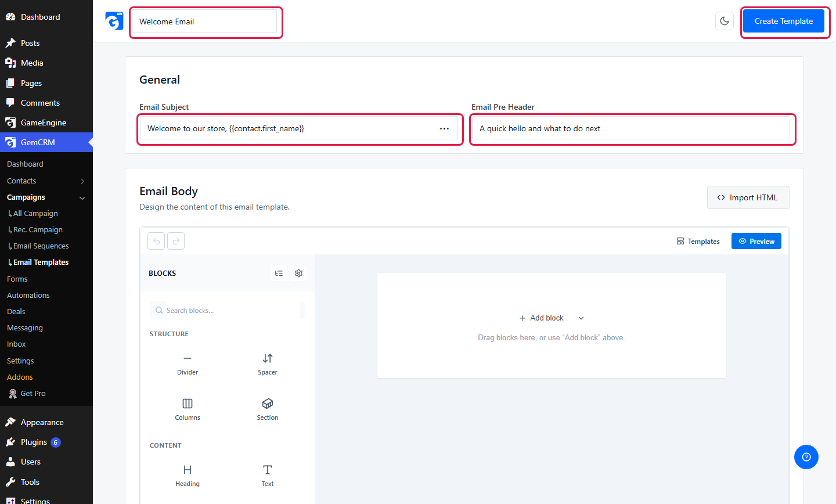Click the Create Template button
836x504 pixels.
tap(784, 21)
